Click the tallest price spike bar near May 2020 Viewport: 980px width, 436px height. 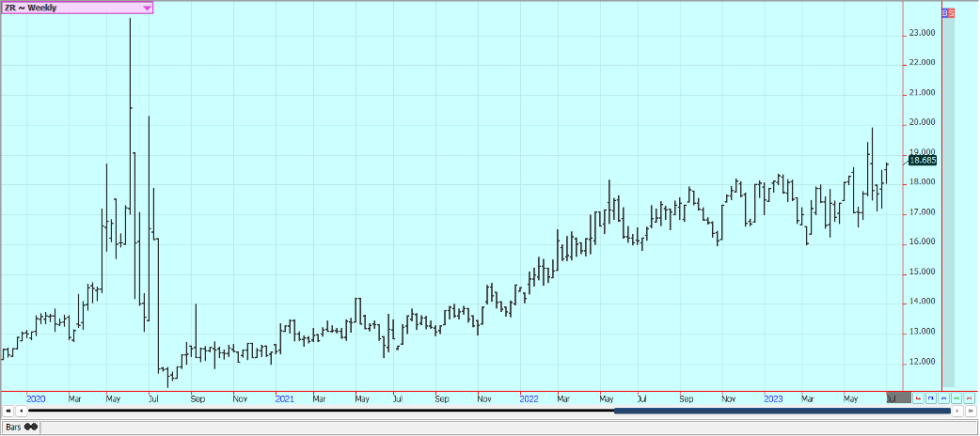point(130,116)
